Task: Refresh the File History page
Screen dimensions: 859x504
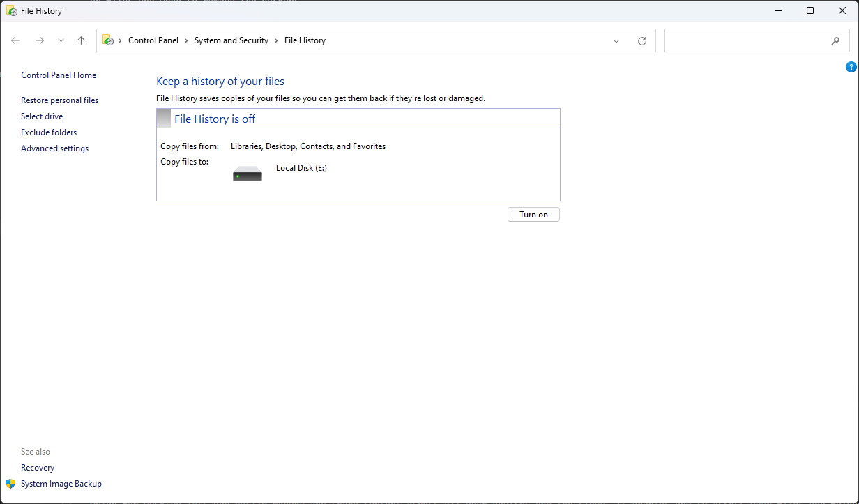Action: point(642,40)
